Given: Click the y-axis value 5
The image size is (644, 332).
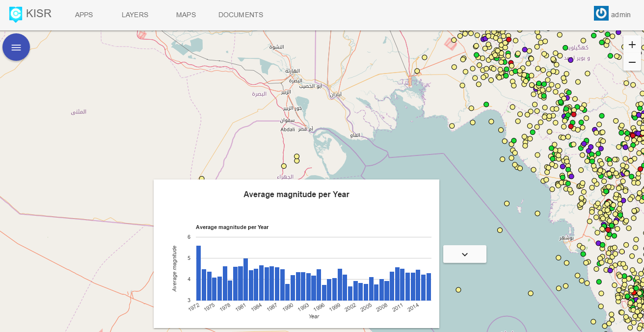Looking at the screenshot, I should click(x=189, y=258).
